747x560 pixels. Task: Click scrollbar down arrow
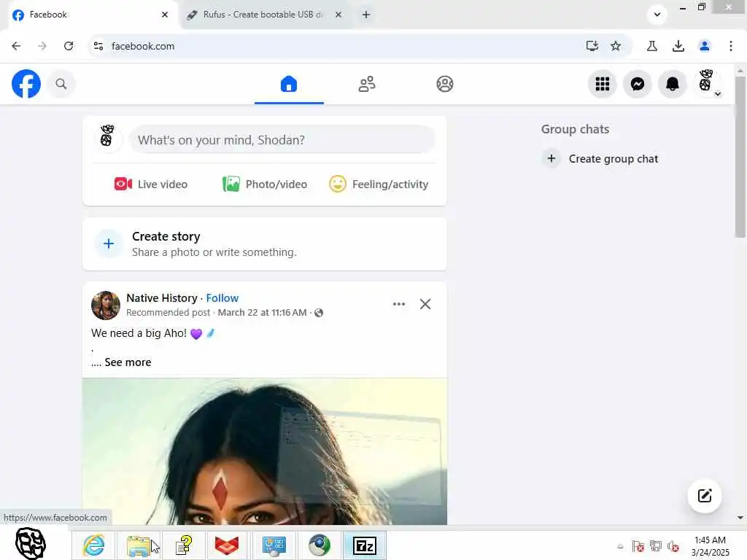[740, 518]
